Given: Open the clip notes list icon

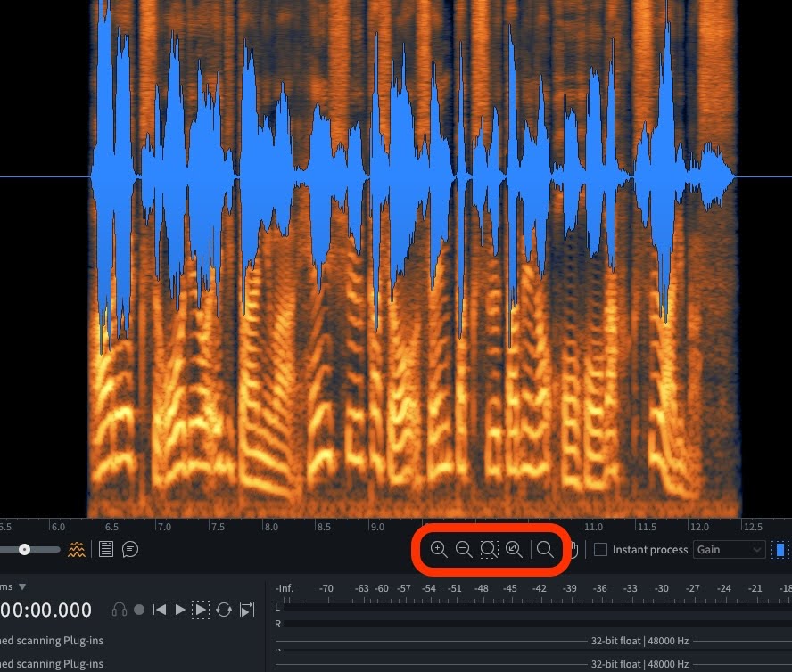Looking at the screenshot, I should (106, 549).
